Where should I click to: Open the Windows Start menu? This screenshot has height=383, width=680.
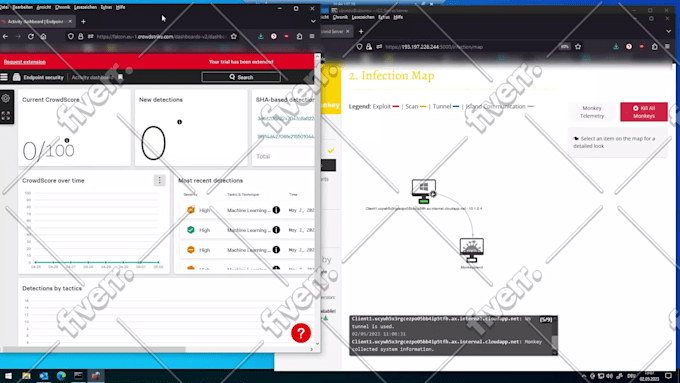point(8,376)
